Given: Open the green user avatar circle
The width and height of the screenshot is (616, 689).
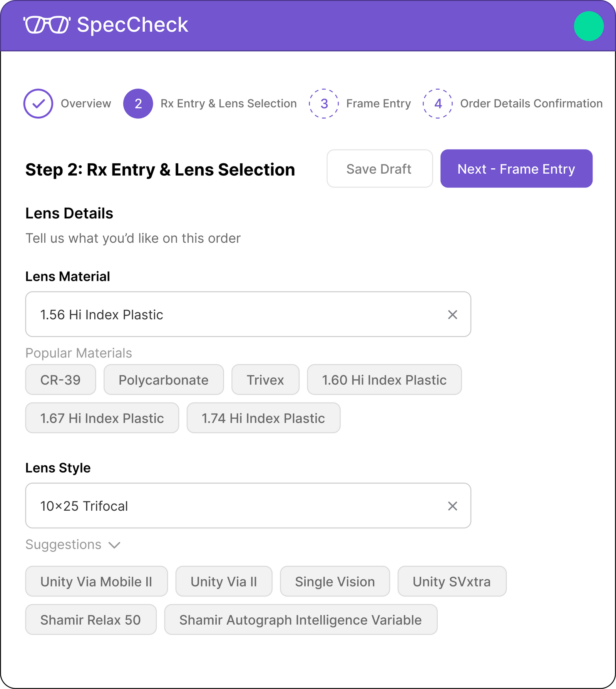Looking at the screenshot, I should tap(588, 26).
